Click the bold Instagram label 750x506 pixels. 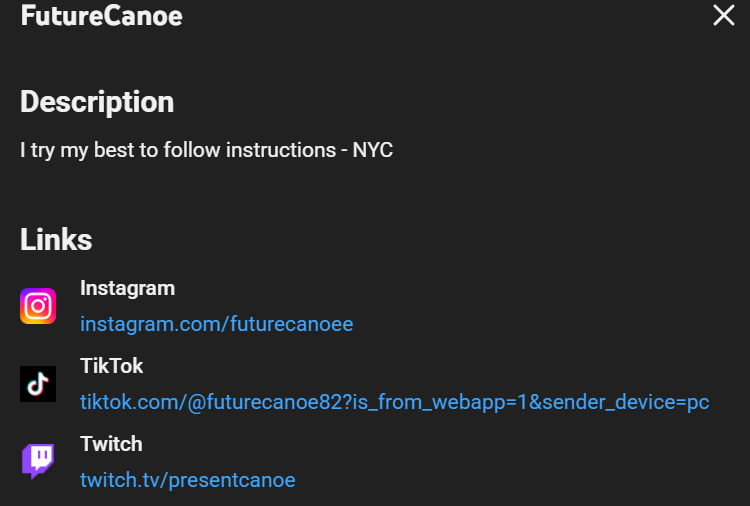pos(127,288)
